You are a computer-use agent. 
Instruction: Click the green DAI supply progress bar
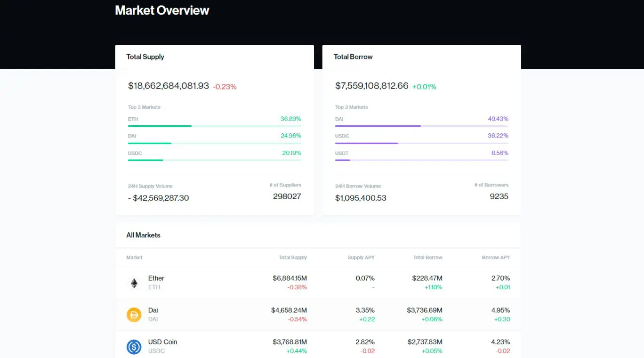(x=215, y=143)
